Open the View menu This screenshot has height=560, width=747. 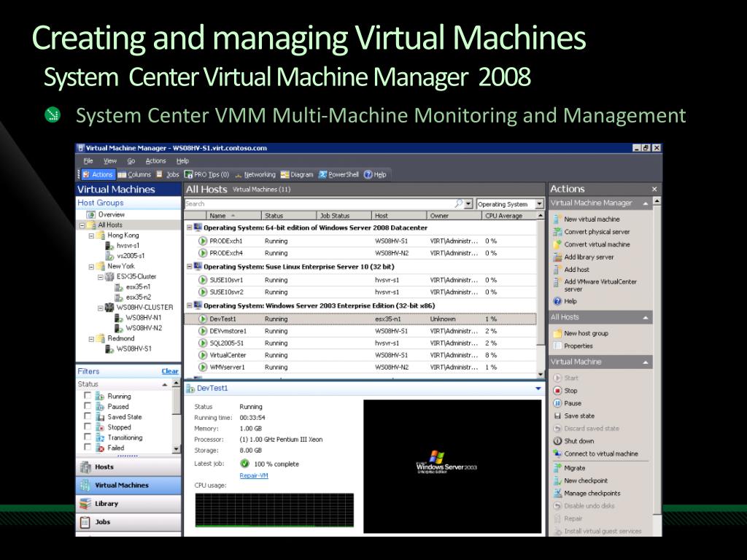point(110,161)
